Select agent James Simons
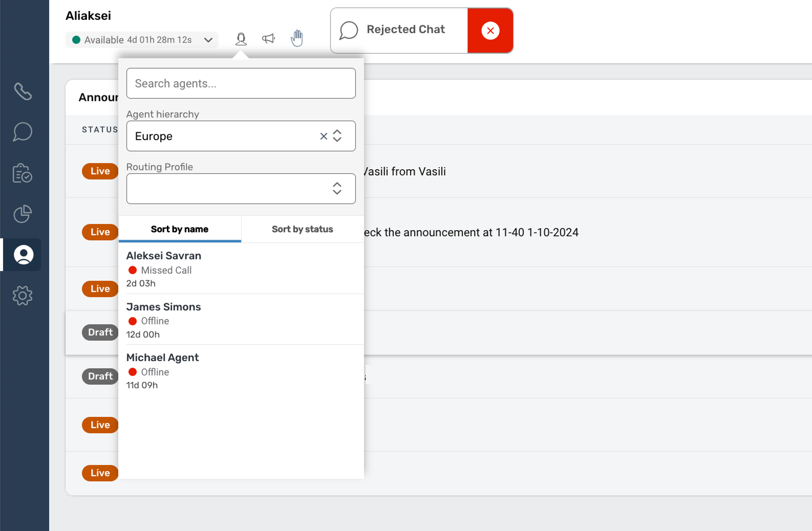812x531 pixels. click(164, 307)
